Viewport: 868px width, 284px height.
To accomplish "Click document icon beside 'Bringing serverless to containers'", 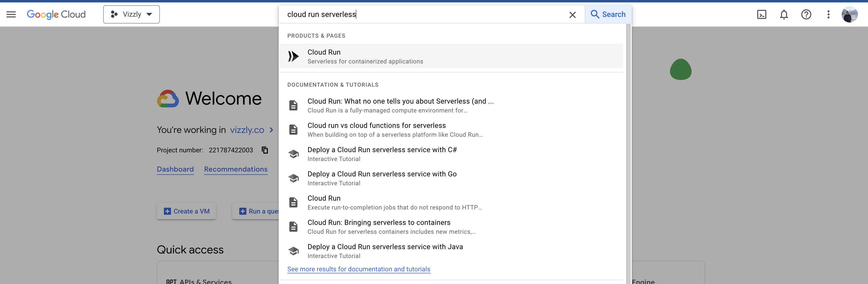I will 293,226.
